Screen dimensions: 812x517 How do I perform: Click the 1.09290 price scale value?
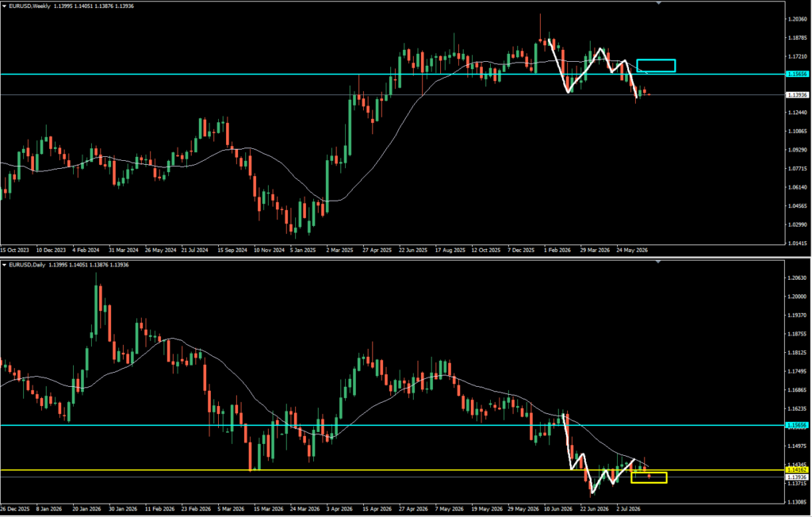coord(798,150)
